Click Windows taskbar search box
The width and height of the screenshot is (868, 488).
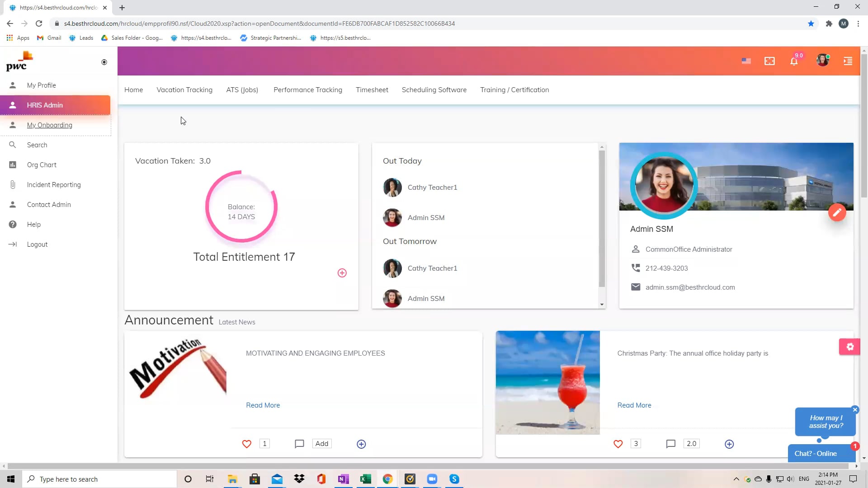(99, 479)
